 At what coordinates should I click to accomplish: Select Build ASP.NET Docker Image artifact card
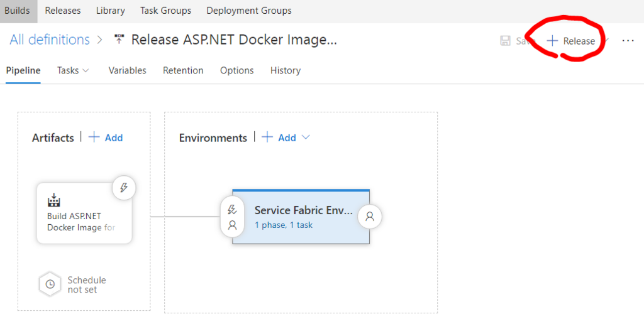[84, 214]
